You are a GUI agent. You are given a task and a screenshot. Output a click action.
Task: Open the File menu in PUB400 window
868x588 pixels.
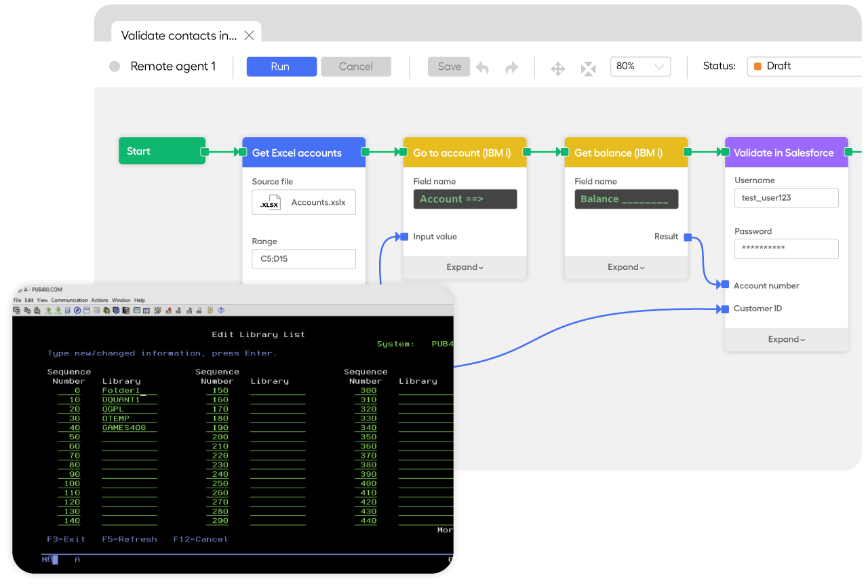[17, 300]
